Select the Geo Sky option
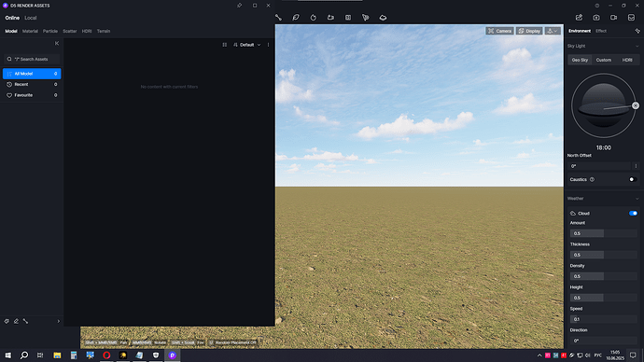Screen dimensions: 644x362 pyautogui.click(x=580, y=60)
